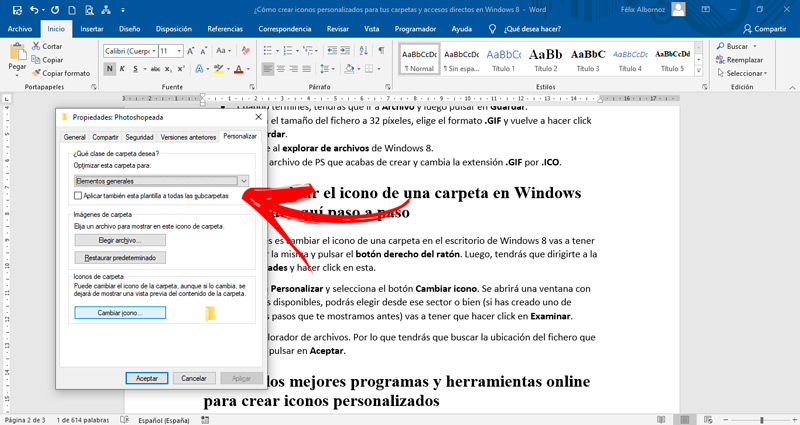The image size is (800, 425).
Task: Open the Archivo menu
Action: (19, 29)
